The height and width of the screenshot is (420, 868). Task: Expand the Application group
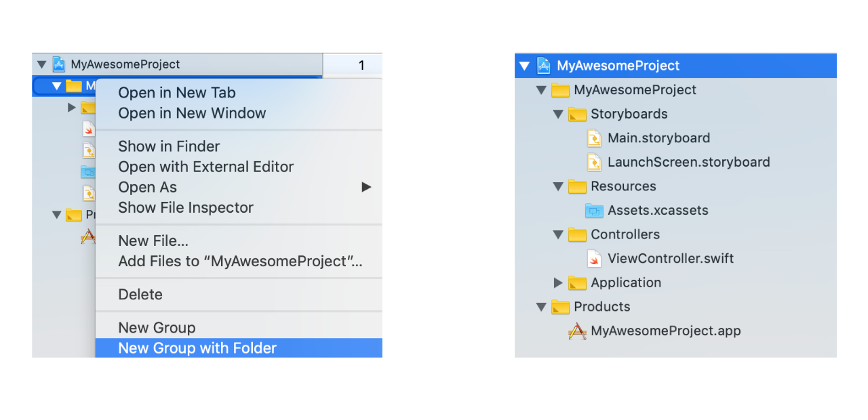point(557,282)
